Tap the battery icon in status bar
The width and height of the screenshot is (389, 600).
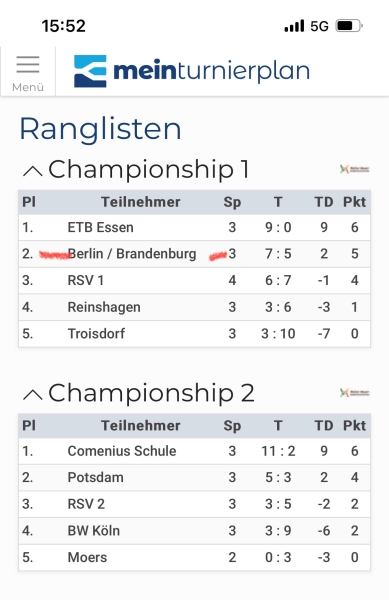click(349, 26)
